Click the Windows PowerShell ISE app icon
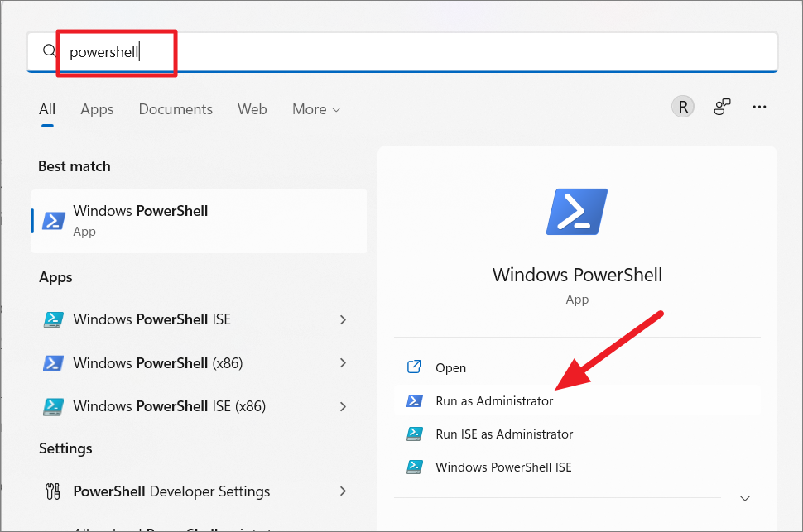Image resolution: width=803 pixels, height=532 pixels. pos(53,319)
